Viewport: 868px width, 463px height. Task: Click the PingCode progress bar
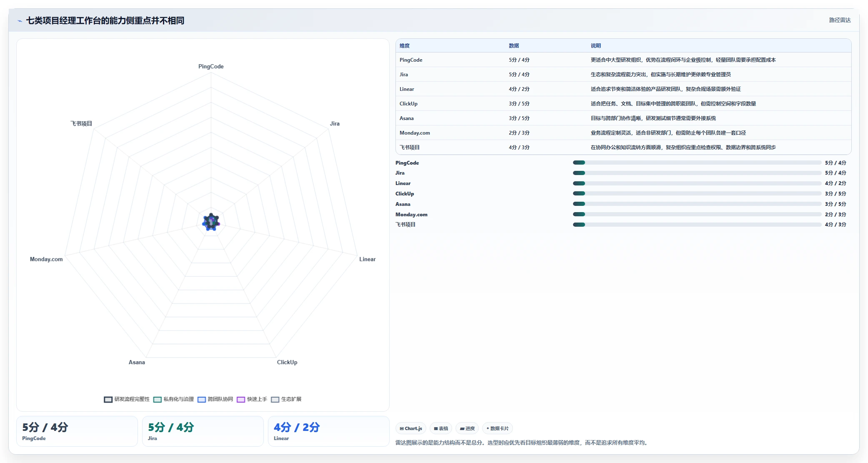(x=697, y=163)
